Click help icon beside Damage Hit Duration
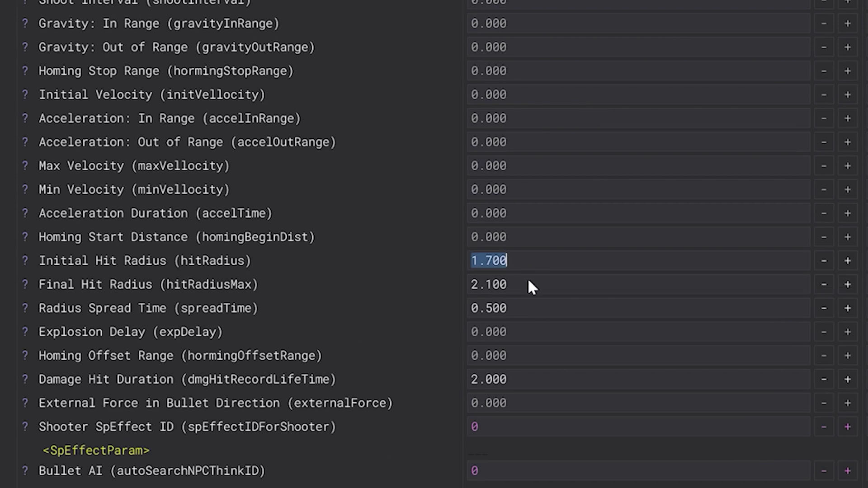This screenshot has width=868, height=488. point(25,379)
